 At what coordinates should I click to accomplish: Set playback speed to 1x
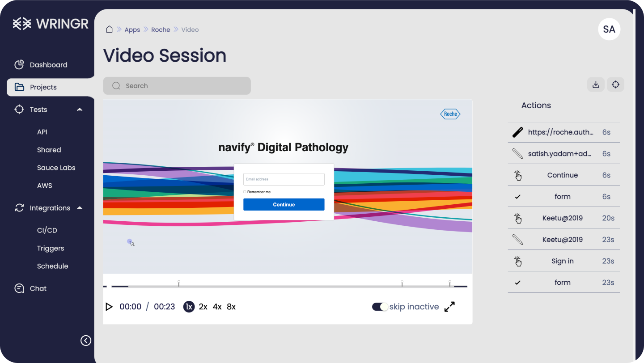[189, 307]
